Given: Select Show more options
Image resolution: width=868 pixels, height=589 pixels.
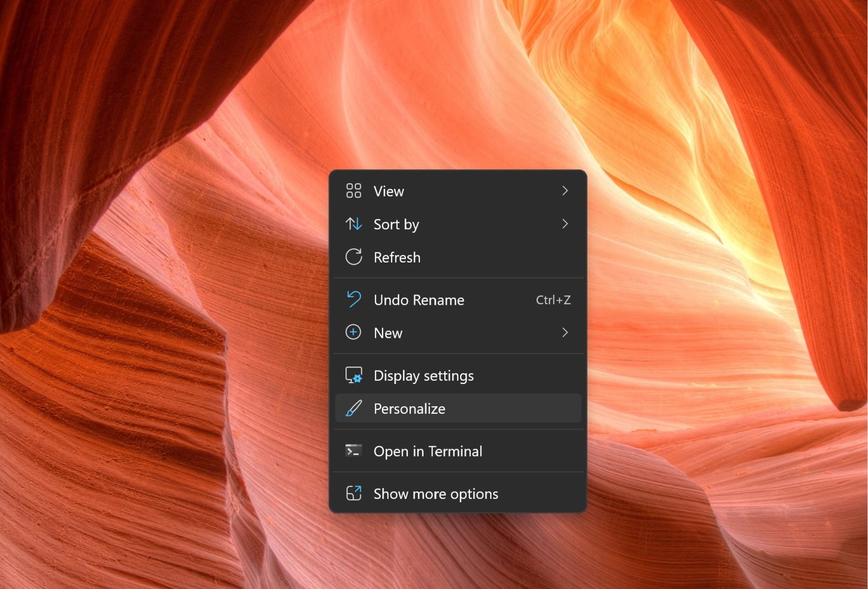Looking at the screenshot, I should (x=458, y=494).
